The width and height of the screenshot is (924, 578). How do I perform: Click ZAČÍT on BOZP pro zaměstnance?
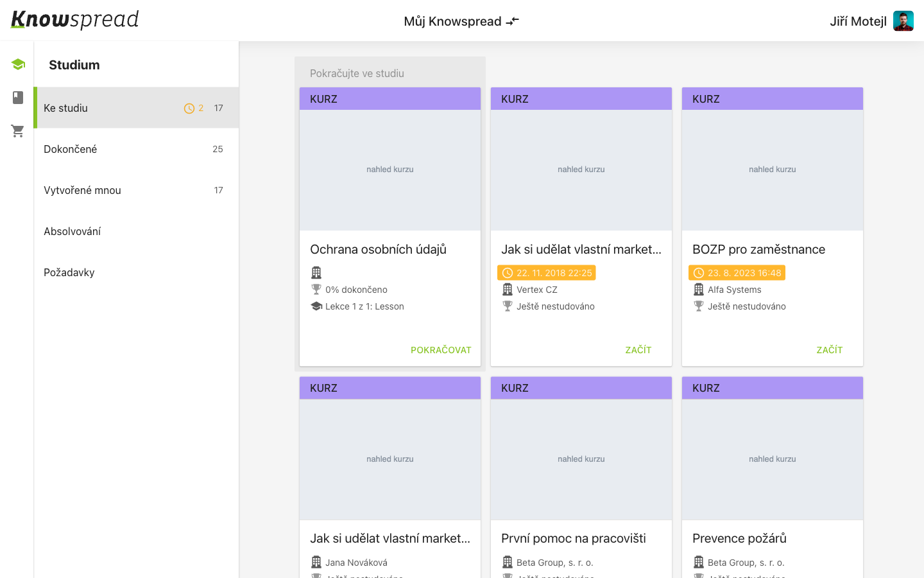830,350
